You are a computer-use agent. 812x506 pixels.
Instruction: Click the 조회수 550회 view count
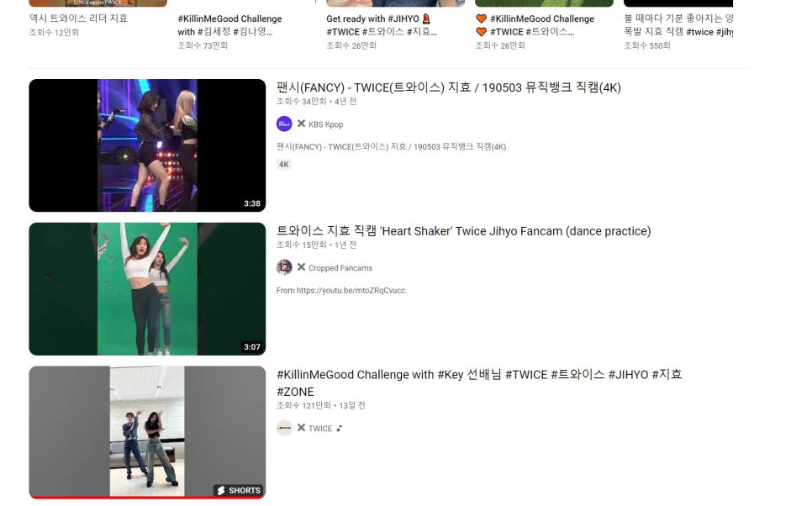click(646, 45)
